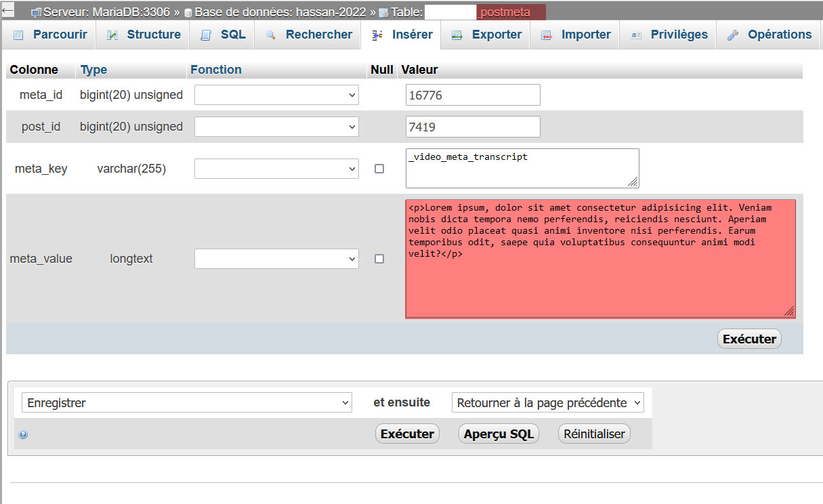Click the post_id column name
The width and height of the screenshot is (823, 504).
click(41, 127)
